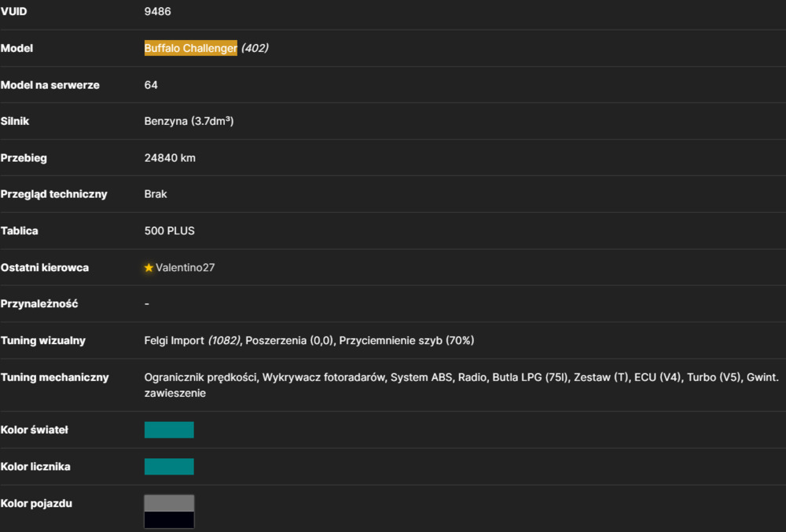Image resolution: width=786 pixels, height=532 pixels.
Task: Click the Tablica row label
Action: [x=19, y=231]
